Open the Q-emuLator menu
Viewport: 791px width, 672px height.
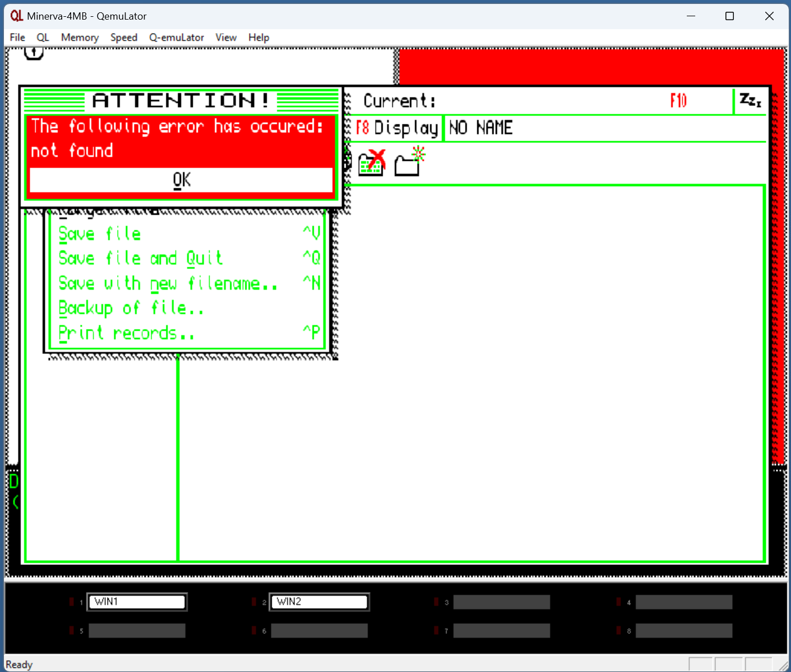point(176,38)
